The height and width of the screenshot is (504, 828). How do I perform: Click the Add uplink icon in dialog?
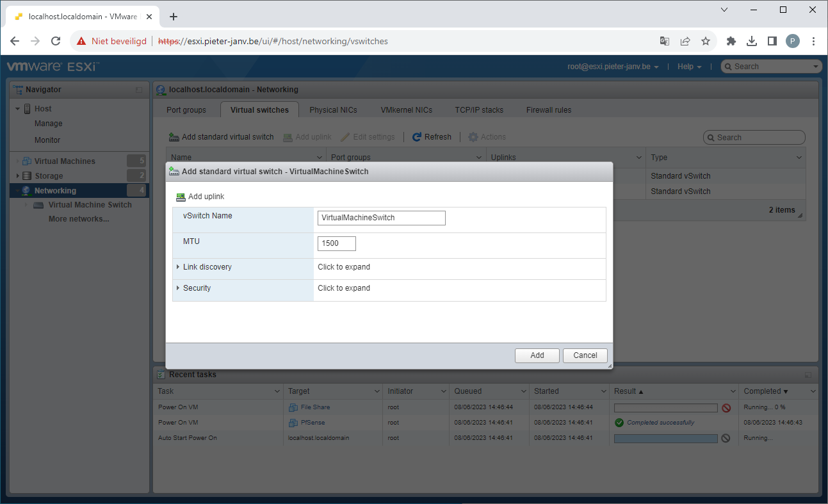coord(181,197)
